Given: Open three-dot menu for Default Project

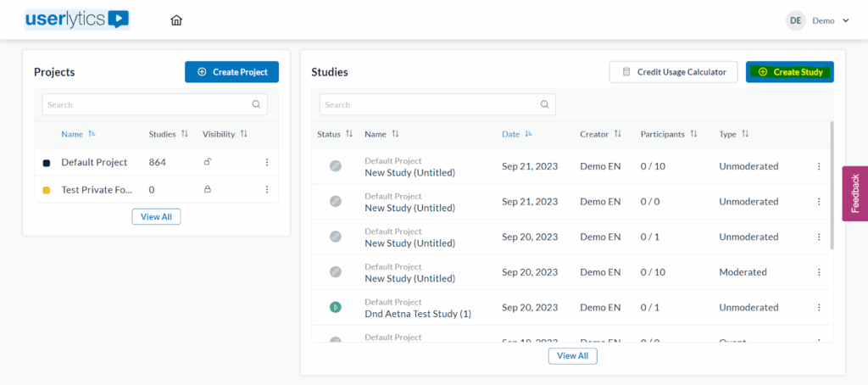Looking at the screenshot, I should click(267, 163).
